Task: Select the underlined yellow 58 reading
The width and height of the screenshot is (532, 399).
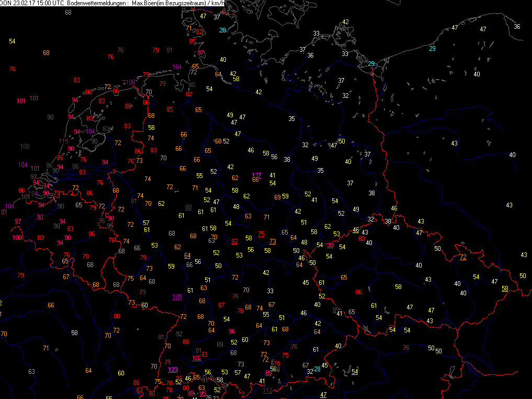Action: [504, 289]
